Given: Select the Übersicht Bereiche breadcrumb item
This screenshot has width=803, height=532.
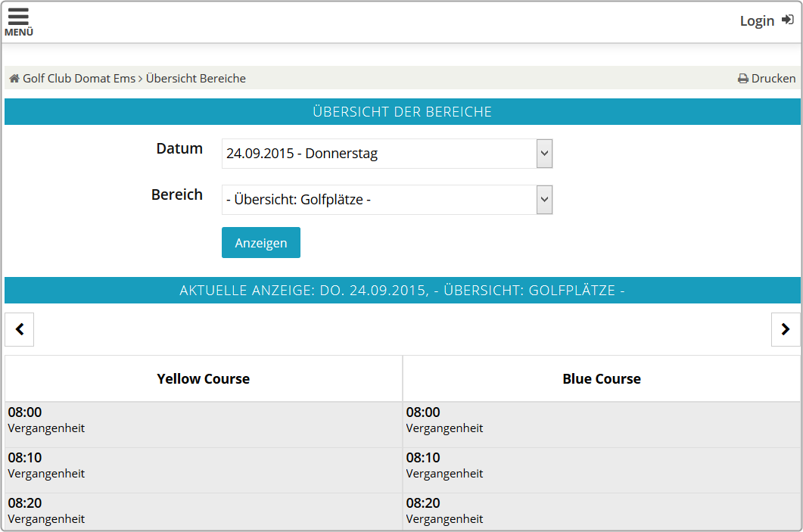Looking at the screenshot, I should 196,79.
